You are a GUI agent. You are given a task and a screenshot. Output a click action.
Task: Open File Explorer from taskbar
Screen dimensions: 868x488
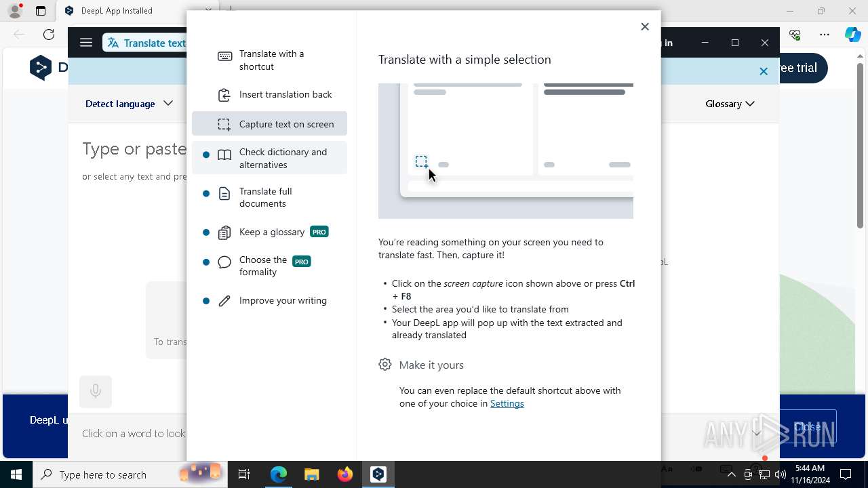tap(312, 474)
